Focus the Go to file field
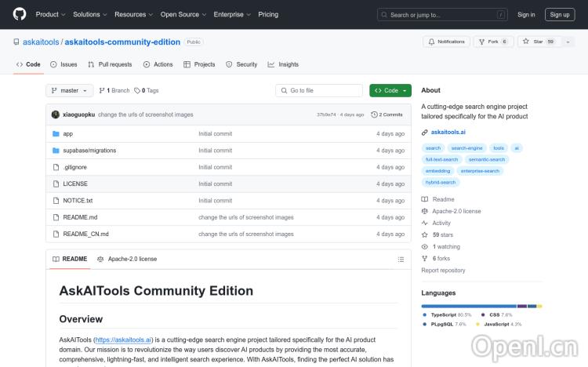The image size is (588, 367). 321,91
